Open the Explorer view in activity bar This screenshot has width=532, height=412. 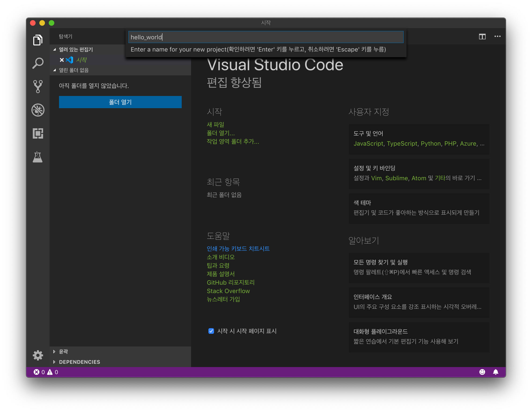point(38,40)
